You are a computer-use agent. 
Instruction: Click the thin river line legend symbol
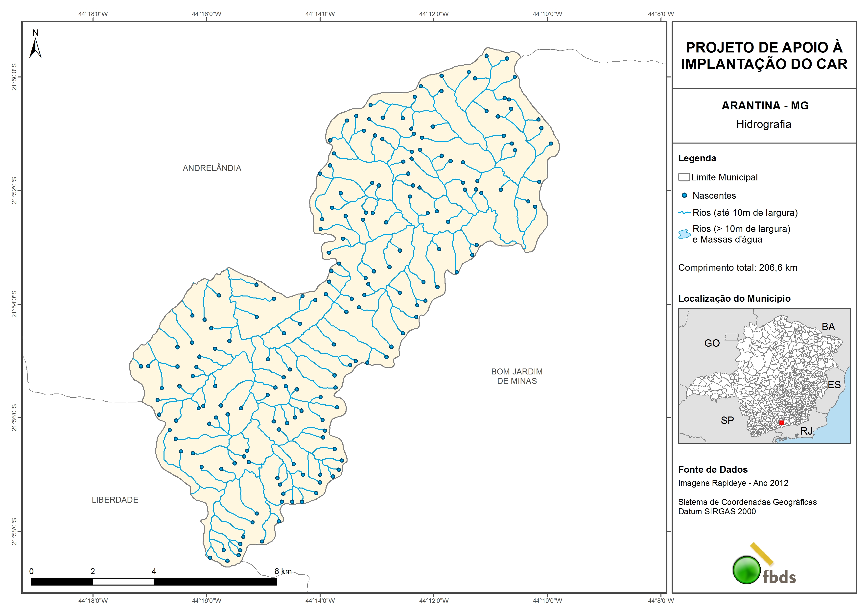coord(684,213)
